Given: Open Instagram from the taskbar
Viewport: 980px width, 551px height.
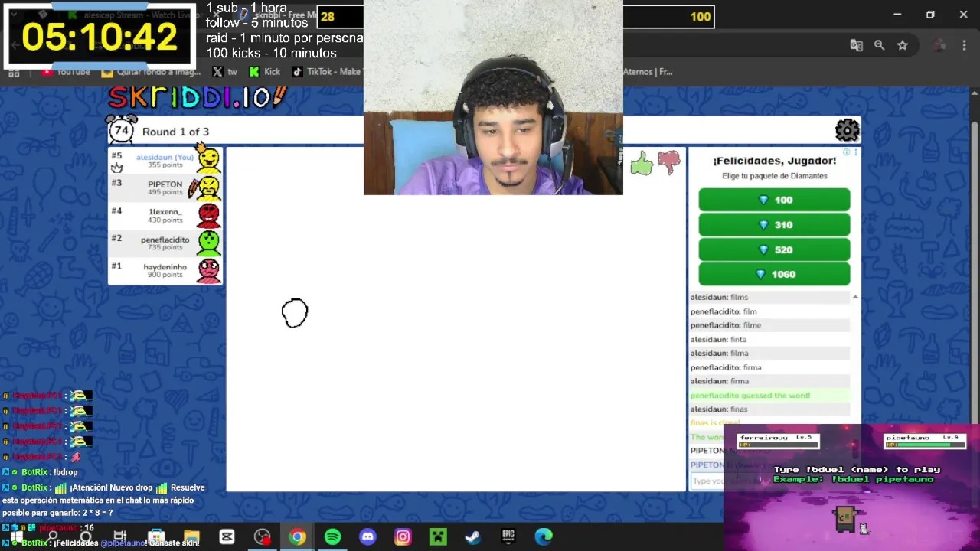Looking at the screenshot, I should 403,537.
